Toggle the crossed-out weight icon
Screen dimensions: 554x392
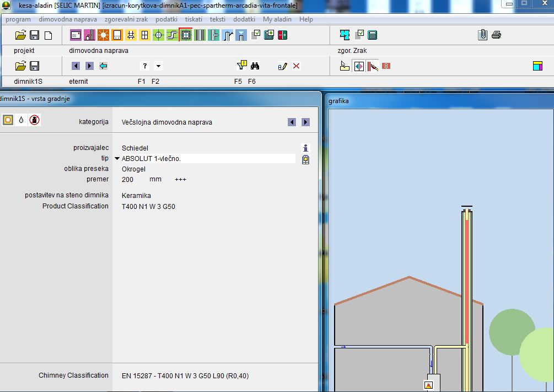point(34,120)
